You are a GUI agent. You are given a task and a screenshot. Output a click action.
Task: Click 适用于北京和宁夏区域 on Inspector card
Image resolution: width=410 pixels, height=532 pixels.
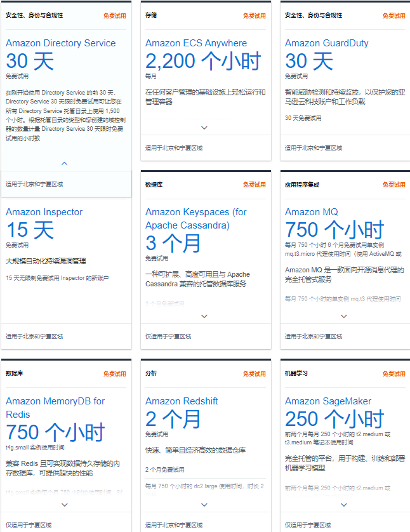point(34,336)
